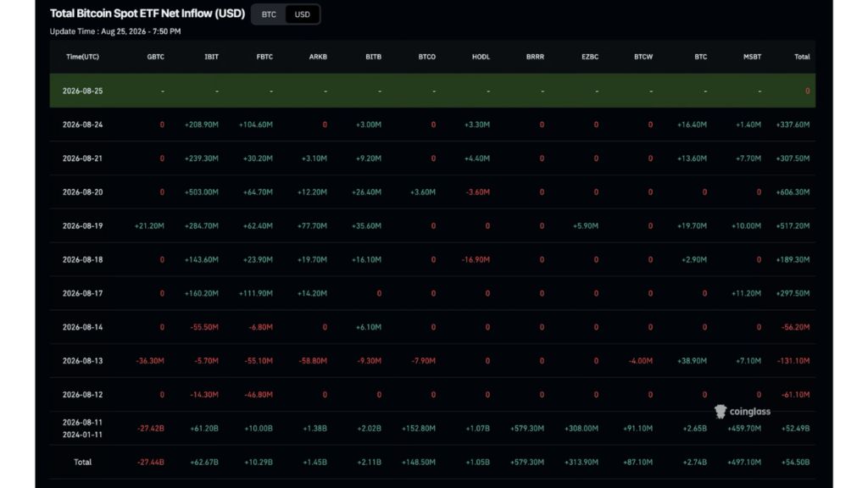Viewport: 868px width, 488px height.
Task: Select the USD unit toggle
Action: [303, 14]
